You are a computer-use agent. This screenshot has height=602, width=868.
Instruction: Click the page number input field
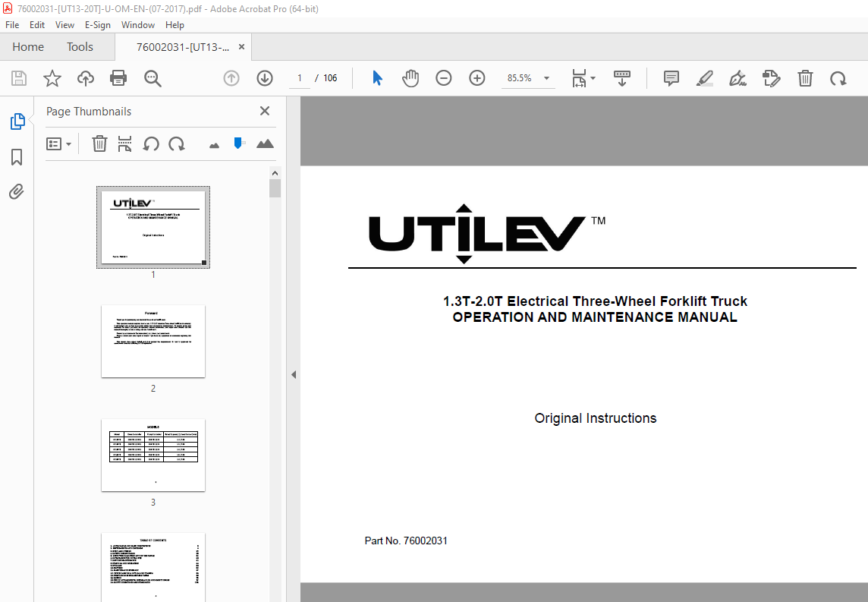pos(300,78)
